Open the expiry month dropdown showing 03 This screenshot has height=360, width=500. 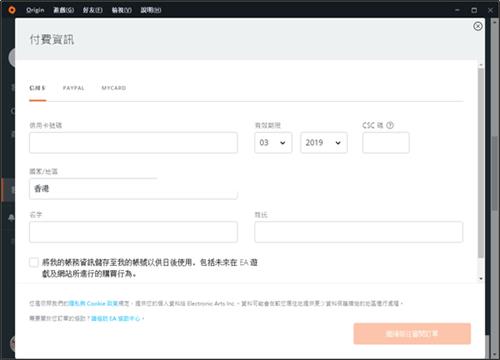click(273, 143)
